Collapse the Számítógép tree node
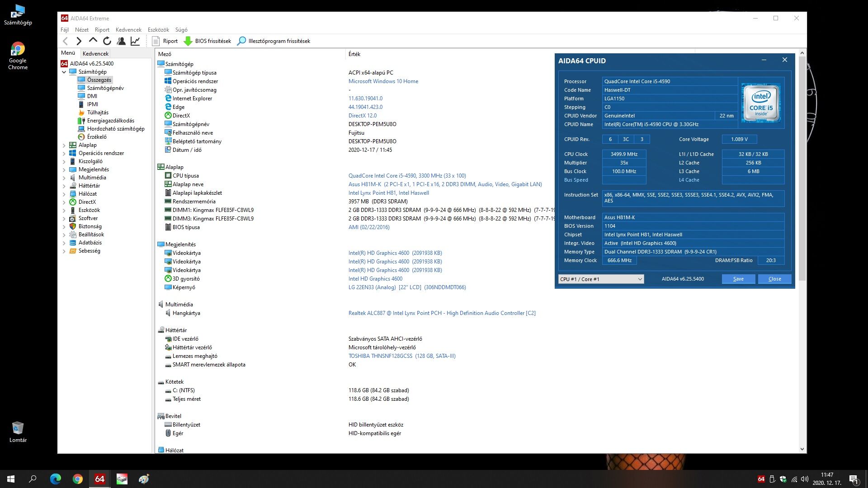Viewport: 868px width, 488px height. (64, 72)
